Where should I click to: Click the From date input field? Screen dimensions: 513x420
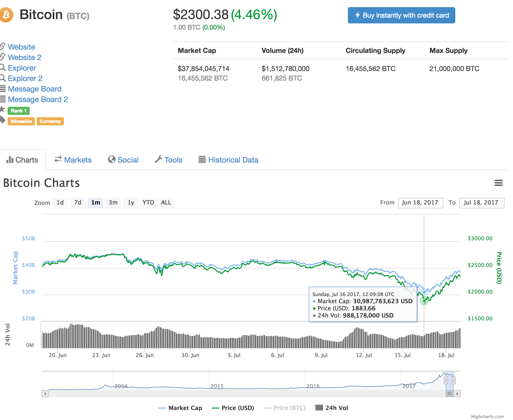pyautogui.click(x=420, y=203)
